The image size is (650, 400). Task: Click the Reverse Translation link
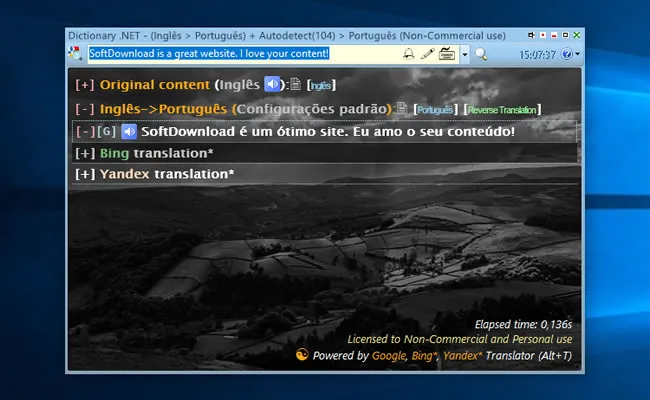502,109
